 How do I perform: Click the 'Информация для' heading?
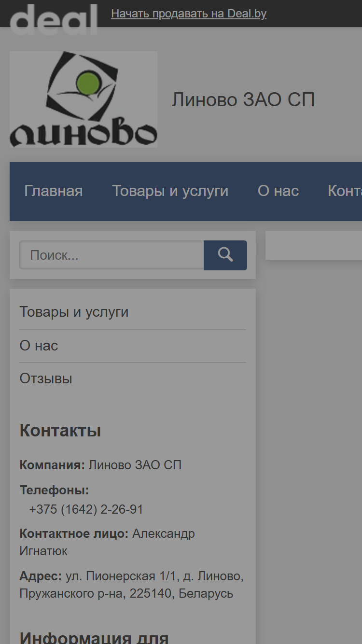click(x=94, y=638)
